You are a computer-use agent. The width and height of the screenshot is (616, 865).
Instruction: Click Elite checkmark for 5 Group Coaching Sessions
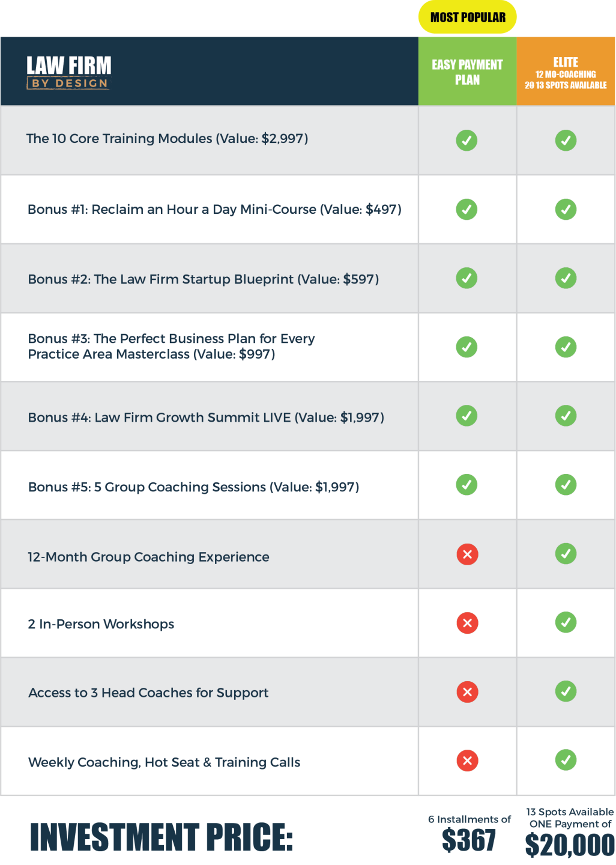[x=566, y=485]
